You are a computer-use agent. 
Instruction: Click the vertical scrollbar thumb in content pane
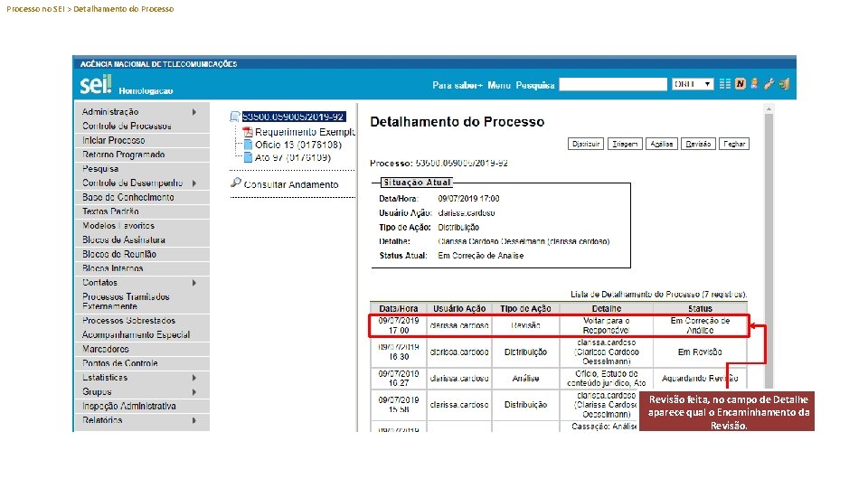(x=769, y=251)
